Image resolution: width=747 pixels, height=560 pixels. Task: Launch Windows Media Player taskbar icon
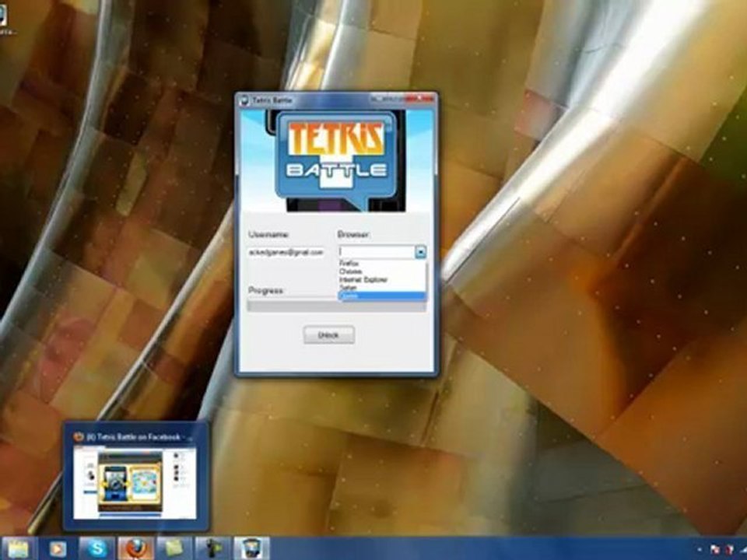click(x=58, y=549)
